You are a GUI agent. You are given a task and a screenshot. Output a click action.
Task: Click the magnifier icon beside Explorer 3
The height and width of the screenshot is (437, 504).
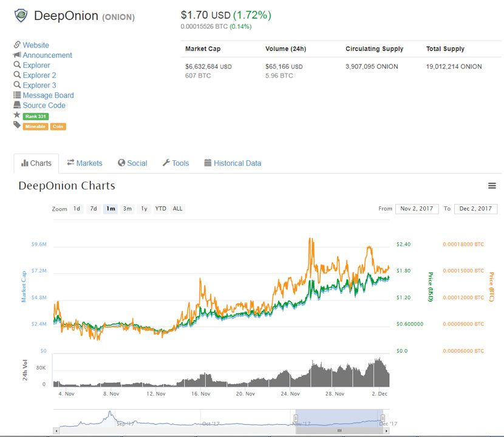pyautogui.click(x=17, y=84)
